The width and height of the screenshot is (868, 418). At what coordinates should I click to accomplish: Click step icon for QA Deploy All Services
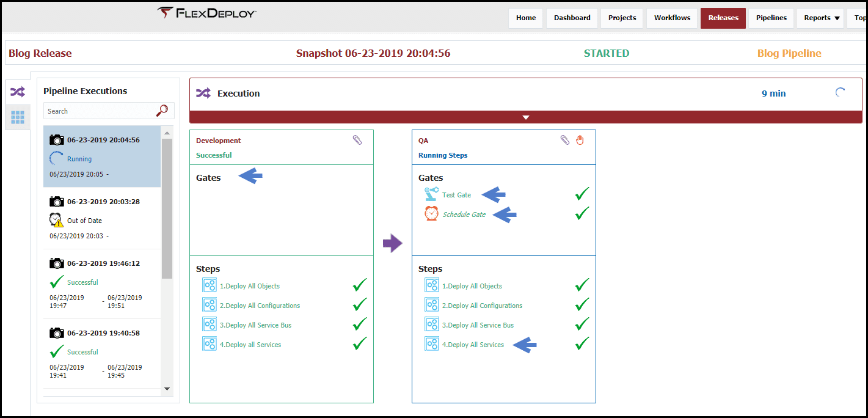[x=432, y=344]
